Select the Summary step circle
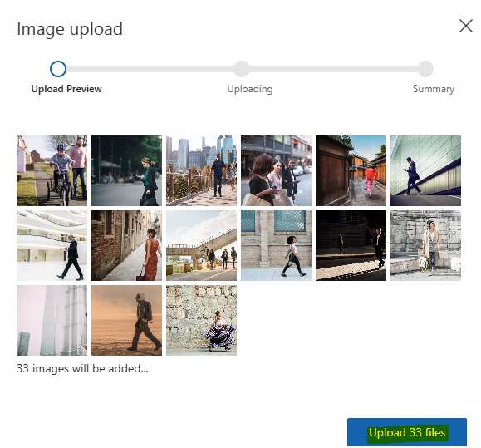This screenshot has height=448, width=481. click(x=425, y=69)
